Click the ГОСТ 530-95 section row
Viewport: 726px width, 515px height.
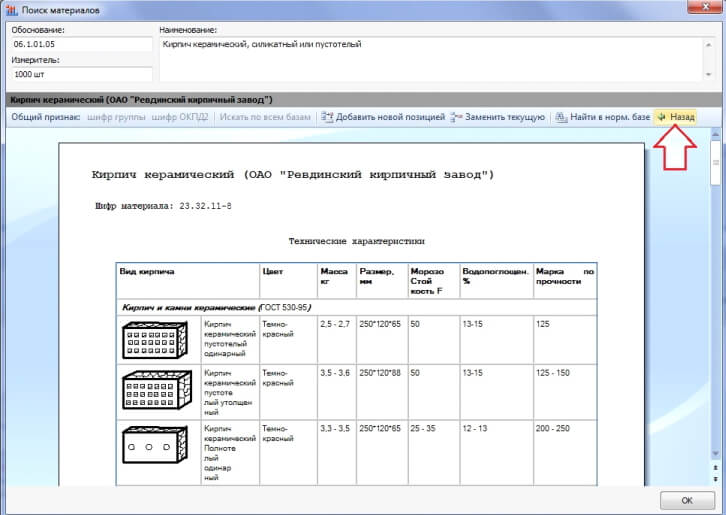(357, 308)
